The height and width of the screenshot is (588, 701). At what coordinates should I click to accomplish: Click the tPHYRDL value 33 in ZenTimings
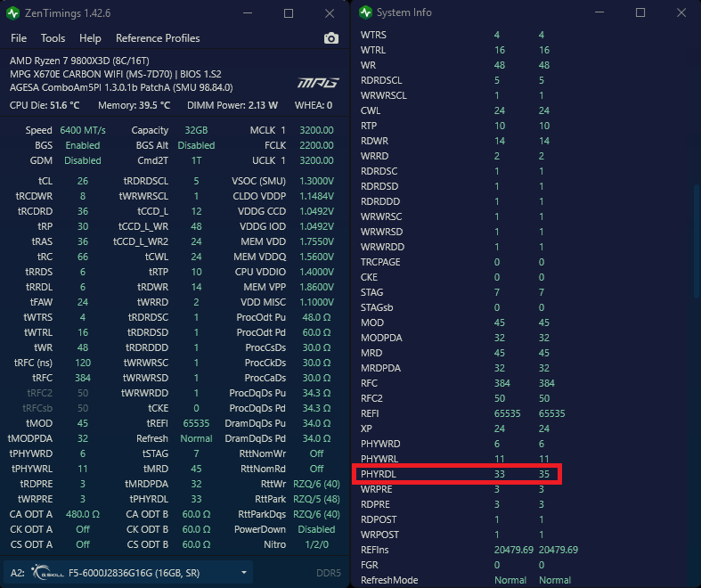(x=196, y=499)
